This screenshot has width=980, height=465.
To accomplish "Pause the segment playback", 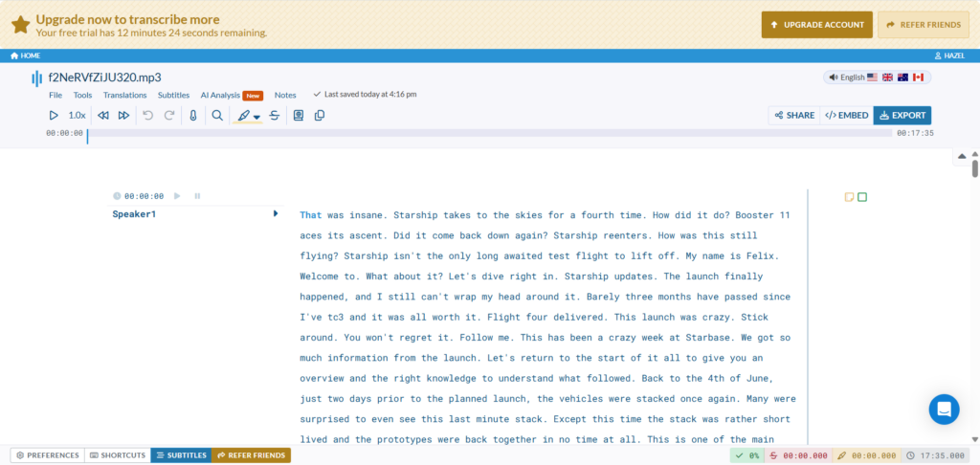I will coord(197,196).
